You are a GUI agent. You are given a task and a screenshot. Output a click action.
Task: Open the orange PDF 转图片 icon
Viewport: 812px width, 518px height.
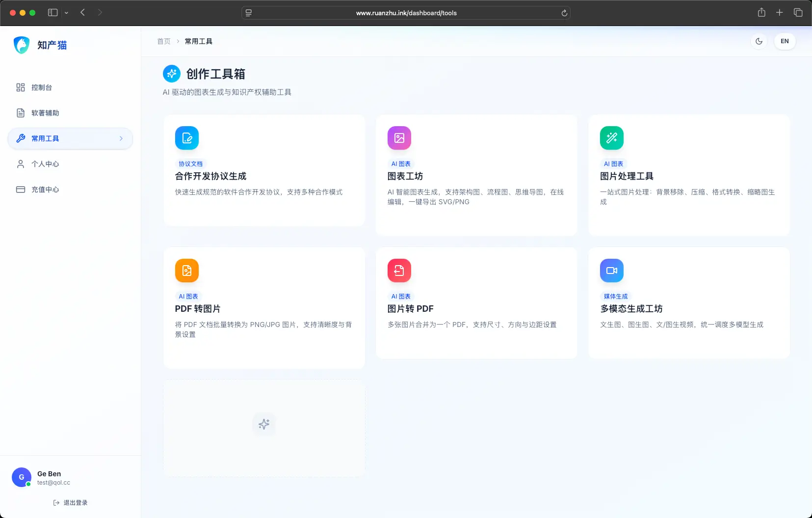coord(187,271)
